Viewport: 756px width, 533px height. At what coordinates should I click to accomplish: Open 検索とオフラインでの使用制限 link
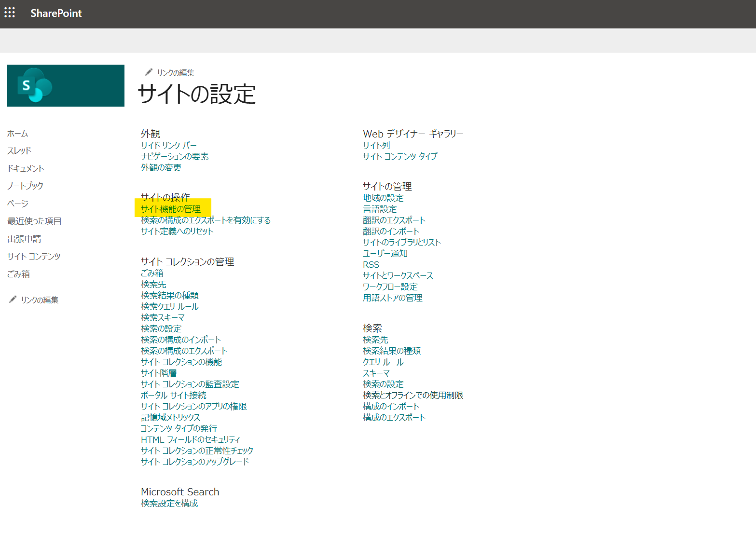[x=413, y=395]
